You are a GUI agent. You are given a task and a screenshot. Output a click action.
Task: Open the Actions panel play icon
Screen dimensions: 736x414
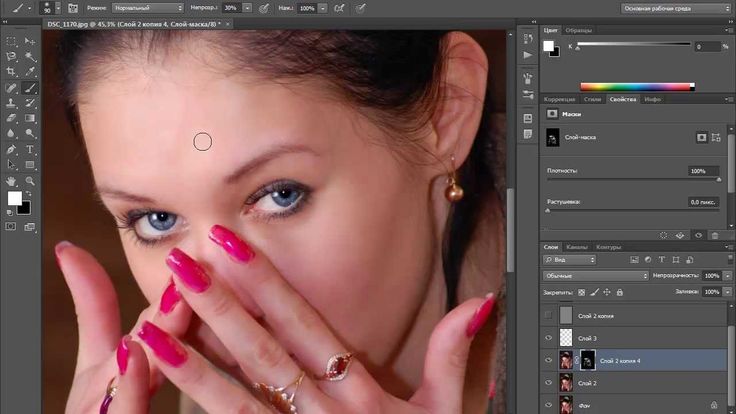528,55
